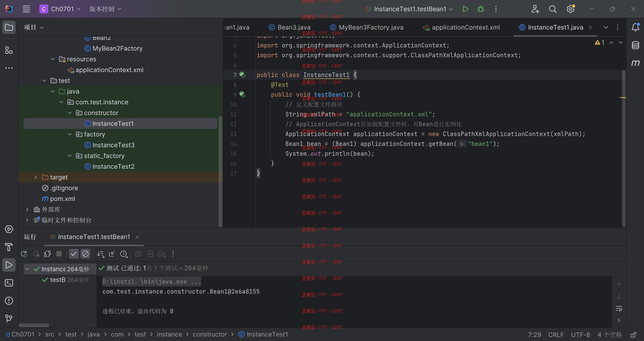Image resolution: width=644 pixels, height=341 pixels.
Task: Click the UTF-8 encoding in status bar
Action: [x=580, y=335]
